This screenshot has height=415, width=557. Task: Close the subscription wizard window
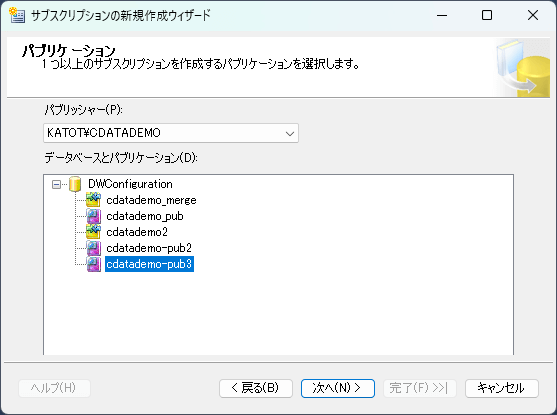[533, 15]
